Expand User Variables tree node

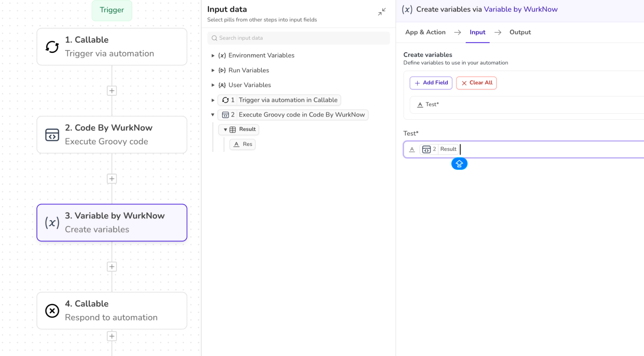pyautogui.click(x=213, y=85)
